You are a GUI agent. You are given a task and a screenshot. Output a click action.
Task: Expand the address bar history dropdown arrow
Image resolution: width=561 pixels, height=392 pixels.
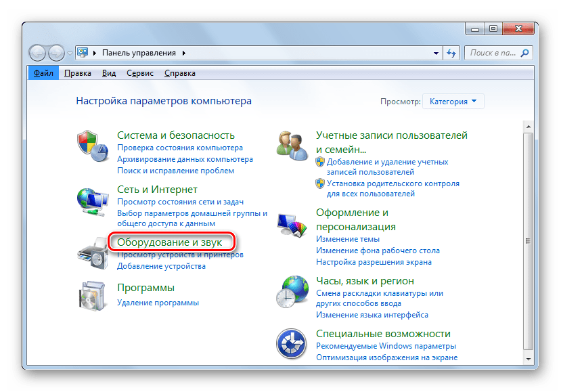pyautogui.click(x=436, y=52)
